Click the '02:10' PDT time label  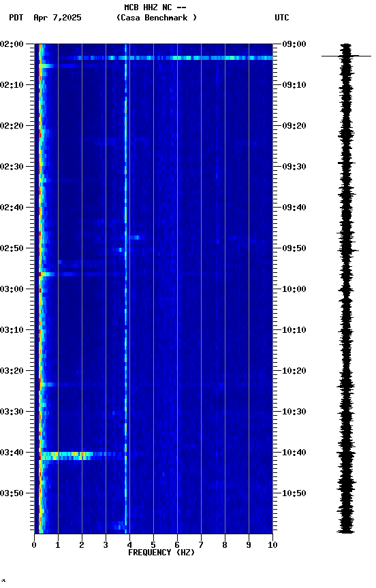click(x=12, y=85)
